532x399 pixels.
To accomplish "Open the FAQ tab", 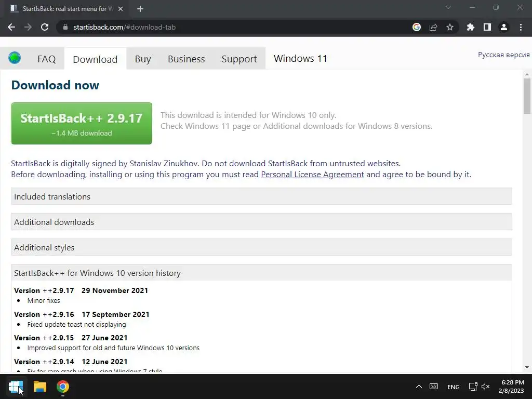I will [46, 59].
